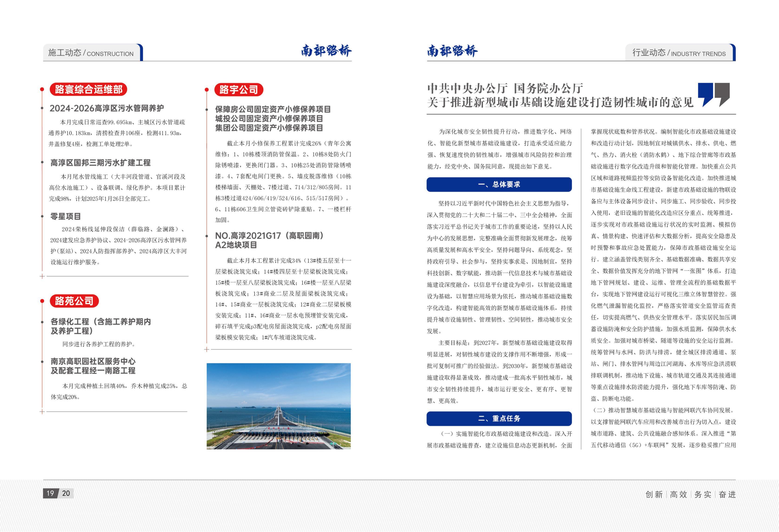Screen dimensions: 779x532
Task: Click paragraph starting 本月完成种植土回填40%
Action: (x=119, y=391)
